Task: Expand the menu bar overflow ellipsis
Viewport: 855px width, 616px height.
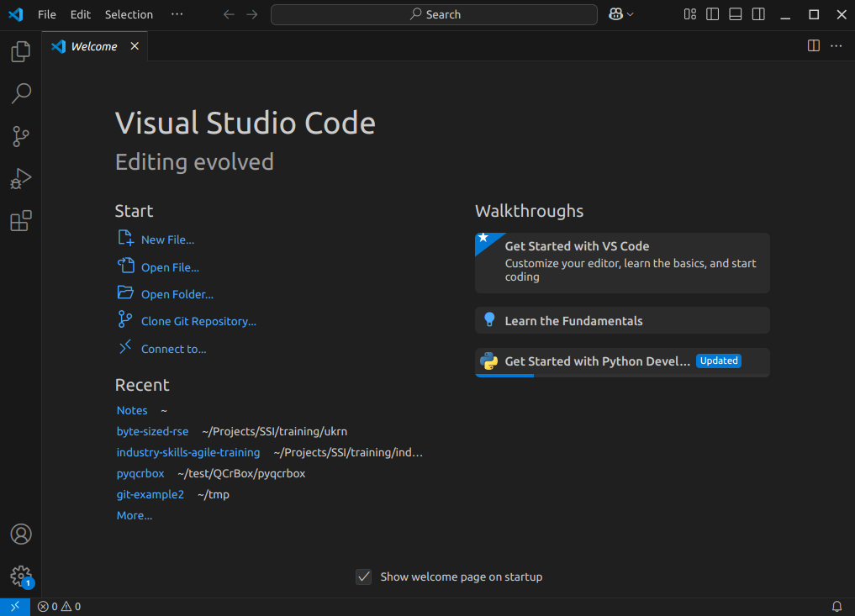Action: (x=177, y=14)
